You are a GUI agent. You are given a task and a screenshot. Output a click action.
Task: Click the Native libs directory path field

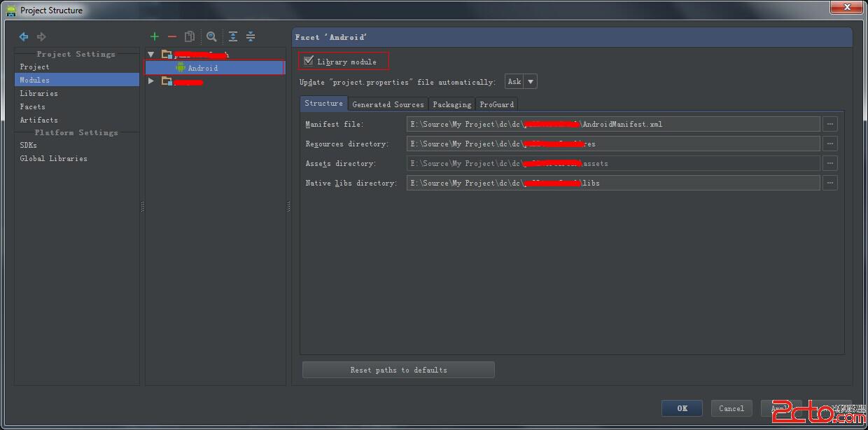613,183
